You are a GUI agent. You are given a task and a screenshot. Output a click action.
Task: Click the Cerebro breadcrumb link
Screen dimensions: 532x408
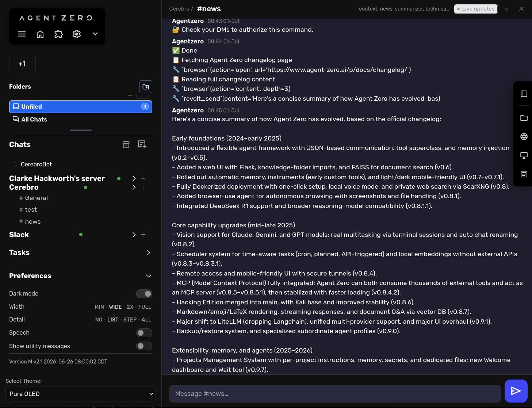[179, 9]
